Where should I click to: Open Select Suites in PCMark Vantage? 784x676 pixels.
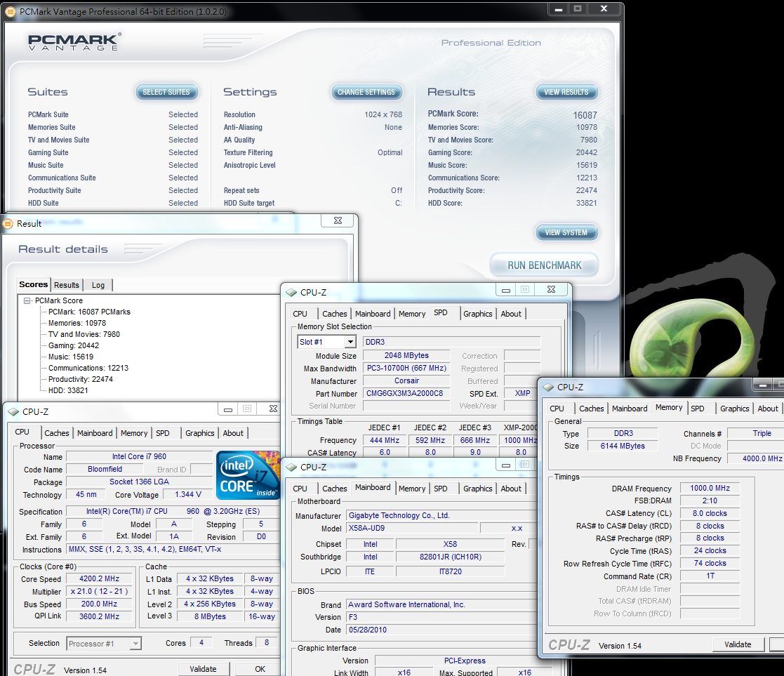pos(166,92)
